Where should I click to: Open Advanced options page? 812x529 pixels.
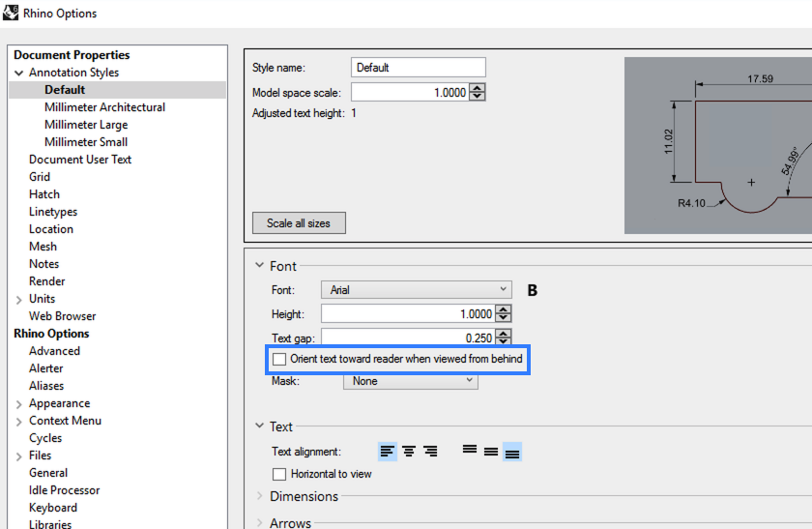click(54, 351)
